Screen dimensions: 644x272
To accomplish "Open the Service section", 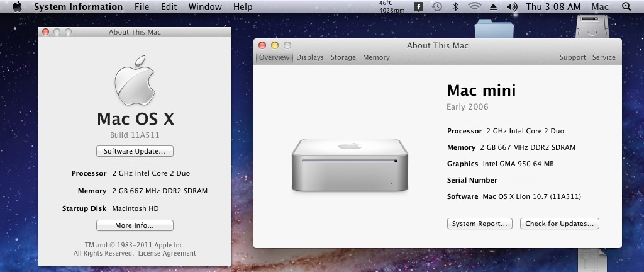I will click(604, 57).
